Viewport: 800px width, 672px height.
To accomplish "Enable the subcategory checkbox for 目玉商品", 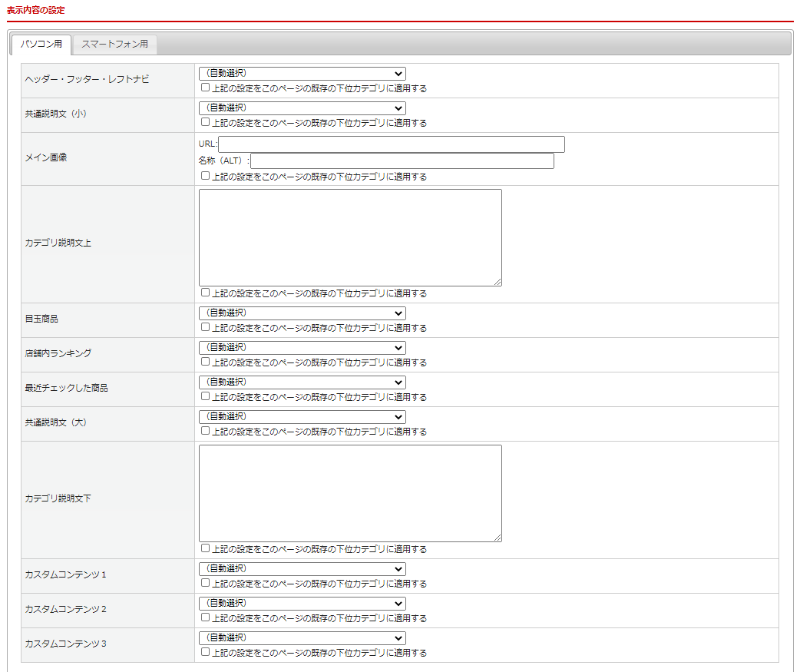I will tap(205, 327).
